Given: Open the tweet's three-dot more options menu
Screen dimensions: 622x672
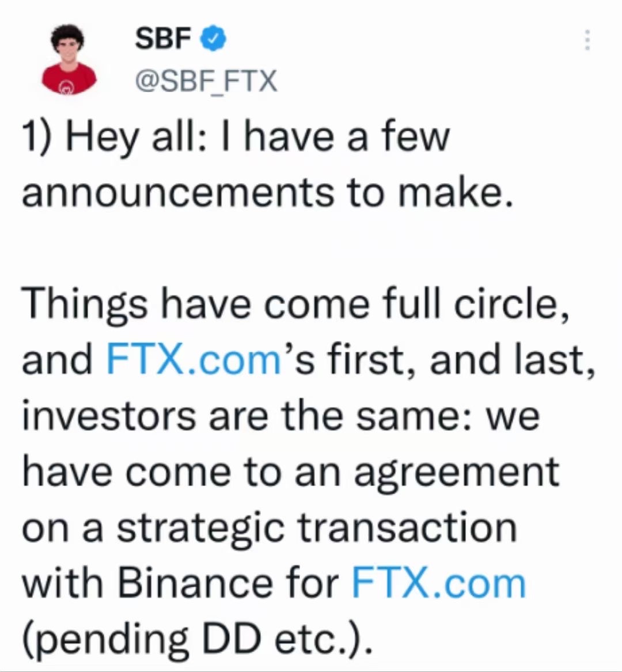Looking at the screenshot, I should tap(587, 40).
